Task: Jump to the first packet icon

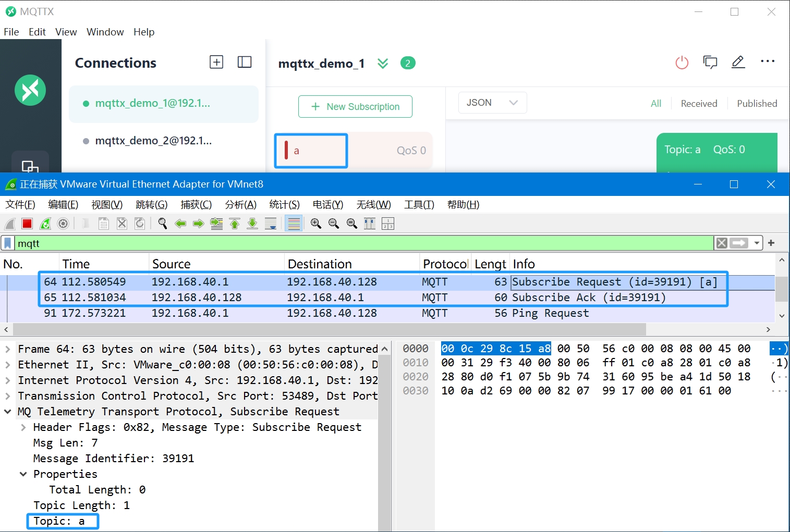Action: pos(235,224)
